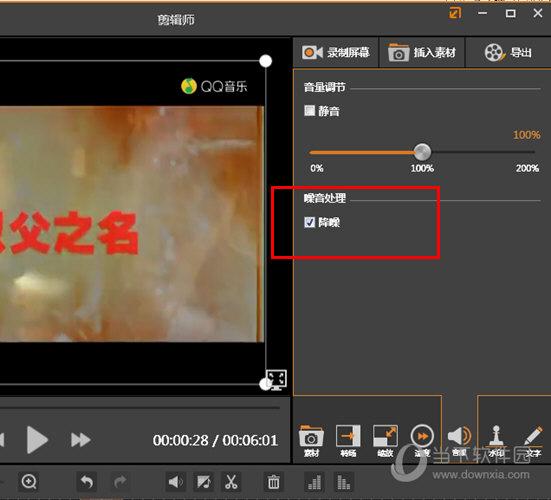Click the 0% label under the slider
The width and height of the screenshot is (551, 500).
(317, 168)
